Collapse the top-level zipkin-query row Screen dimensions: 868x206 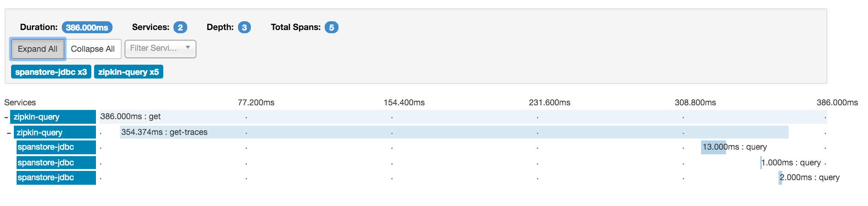point(6,117)
